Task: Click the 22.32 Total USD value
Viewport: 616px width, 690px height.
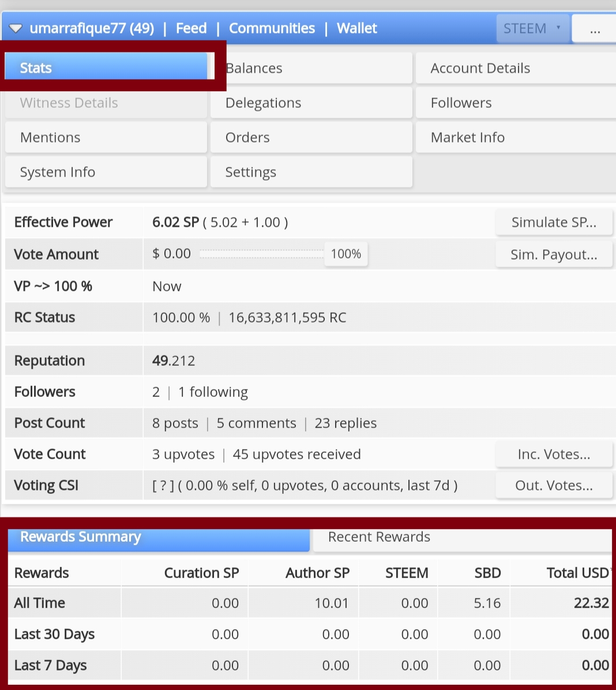Action: 591,603
